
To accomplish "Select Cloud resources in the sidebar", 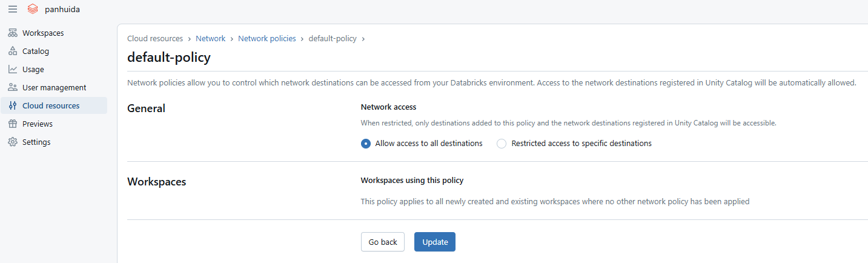I will pyautogui.click(x=54, y=105).
